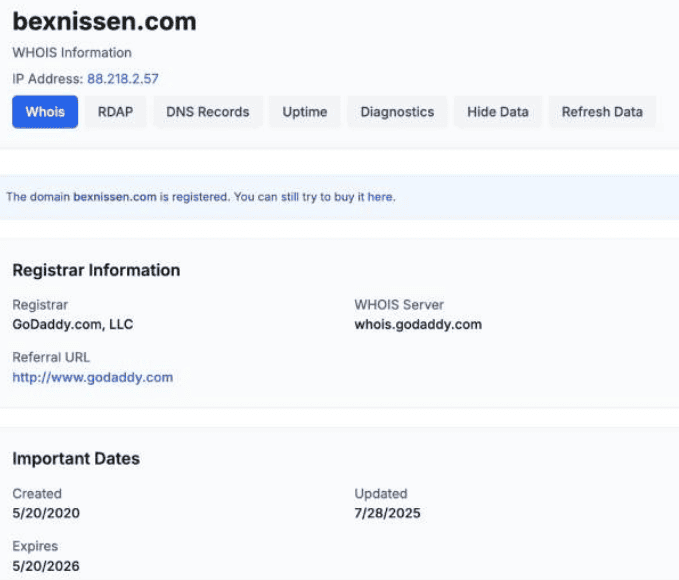Toggle the Hide Data button
This screenshot has width=679, height=580.
coord(497,112)
